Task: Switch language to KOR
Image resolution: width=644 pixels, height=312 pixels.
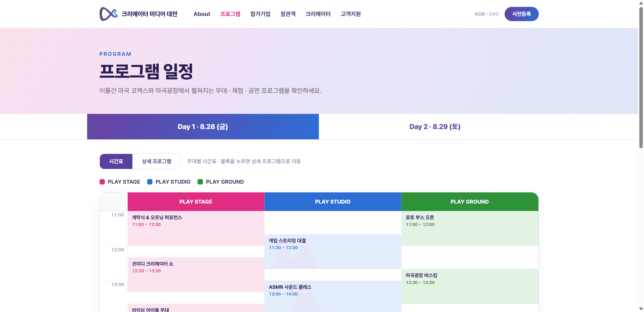Action: click(480, 14)
